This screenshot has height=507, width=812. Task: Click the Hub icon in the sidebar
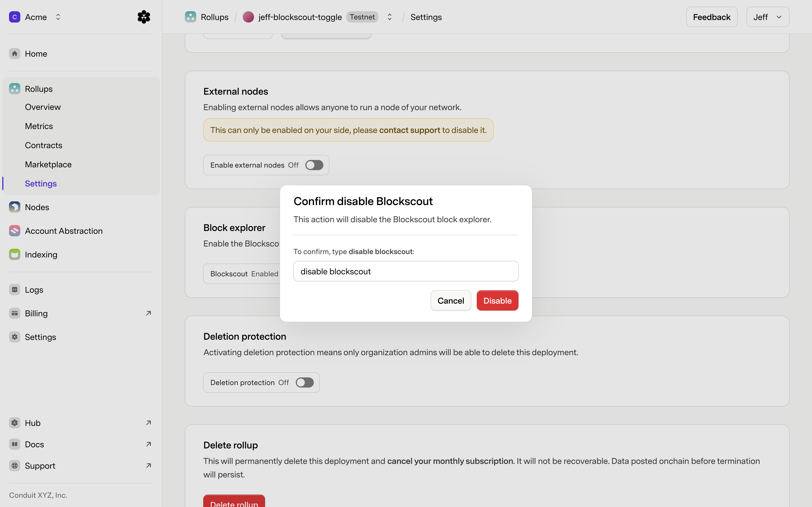(14, 422)
